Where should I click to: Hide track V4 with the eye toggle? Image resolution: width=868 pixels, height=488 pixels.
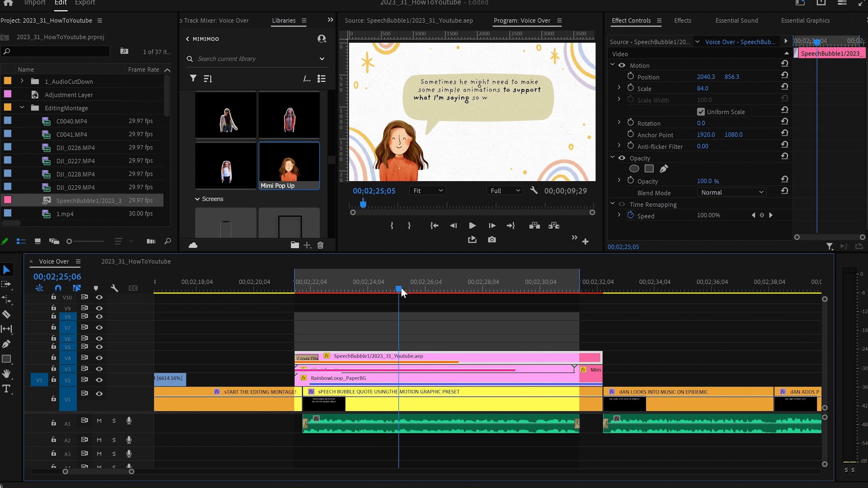(99, 358)
